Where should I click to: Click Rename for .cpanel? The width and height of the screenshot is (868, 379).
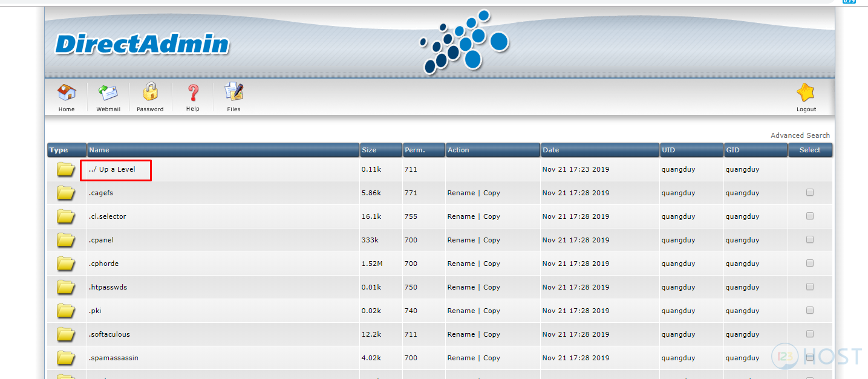(x=461, y=241)
